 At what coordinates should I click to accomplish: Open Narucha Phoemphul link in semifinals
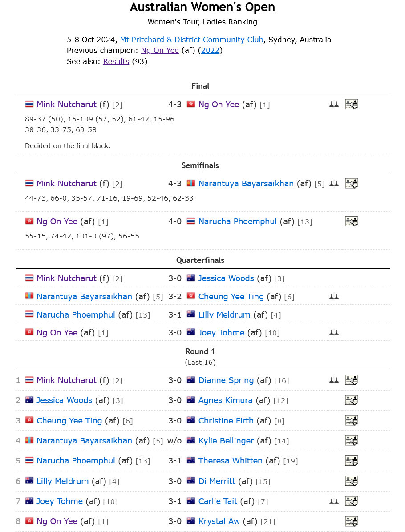[238, 222]
